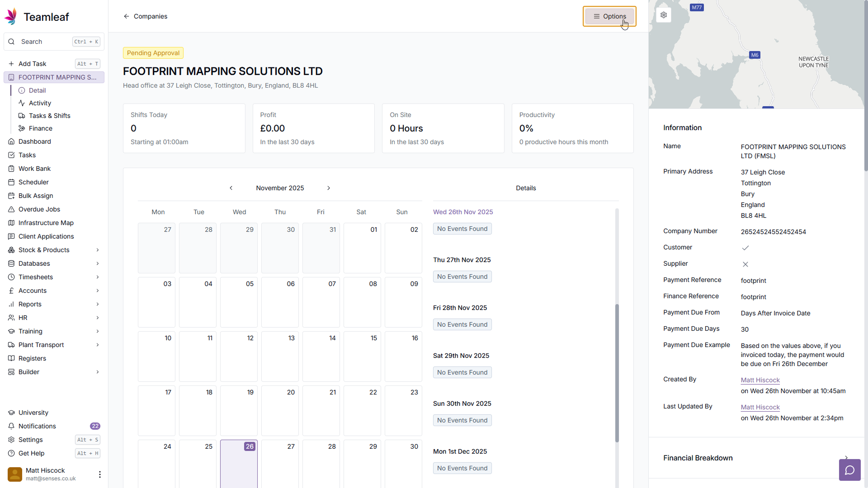
Task: Open the Tasks & Shifts tab
Action: [49, 116]
